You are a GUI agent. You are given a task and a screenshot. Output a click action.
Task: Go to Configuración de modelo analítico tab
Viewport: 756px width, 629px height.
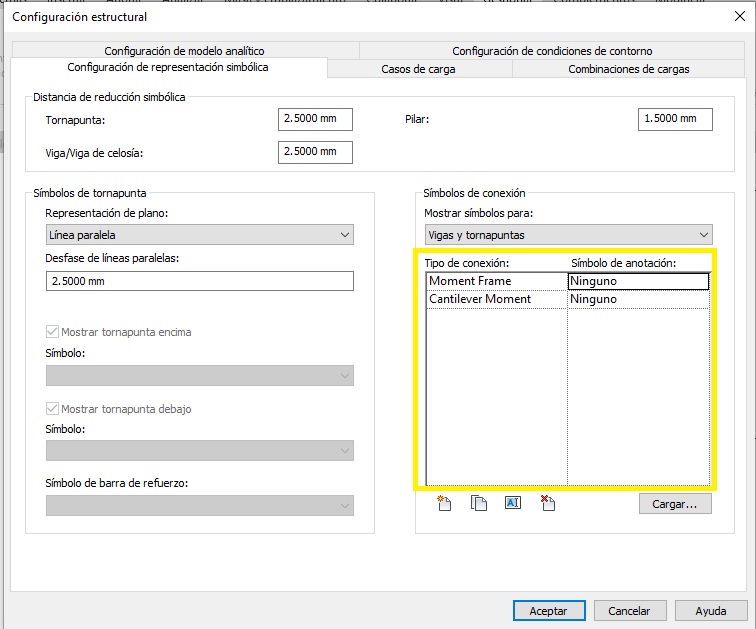click(x=184, y=51)
